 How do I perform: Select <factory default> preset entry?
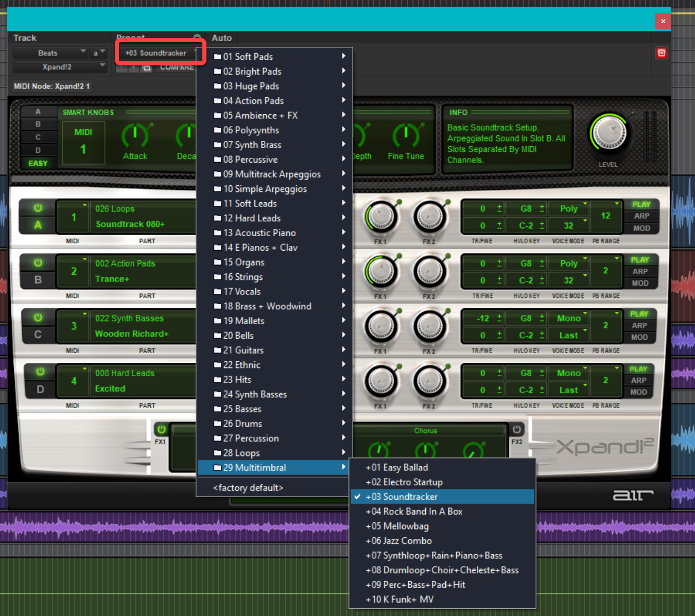(248, 488)
